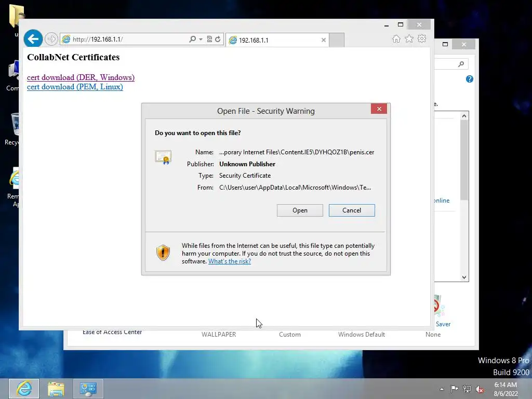
Task: Click the muted volume icon in the tray
Action: tap(480, 389)
